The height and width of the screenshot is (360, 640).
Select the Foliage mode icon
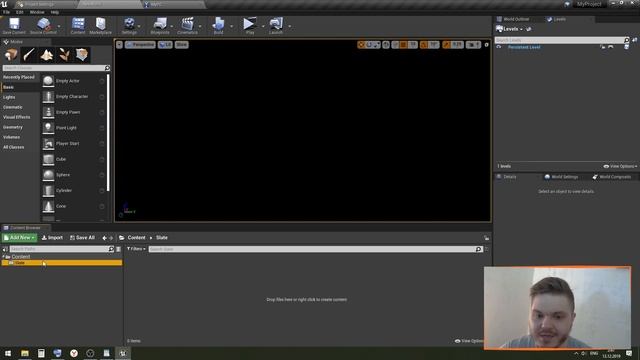coord(64,55)
